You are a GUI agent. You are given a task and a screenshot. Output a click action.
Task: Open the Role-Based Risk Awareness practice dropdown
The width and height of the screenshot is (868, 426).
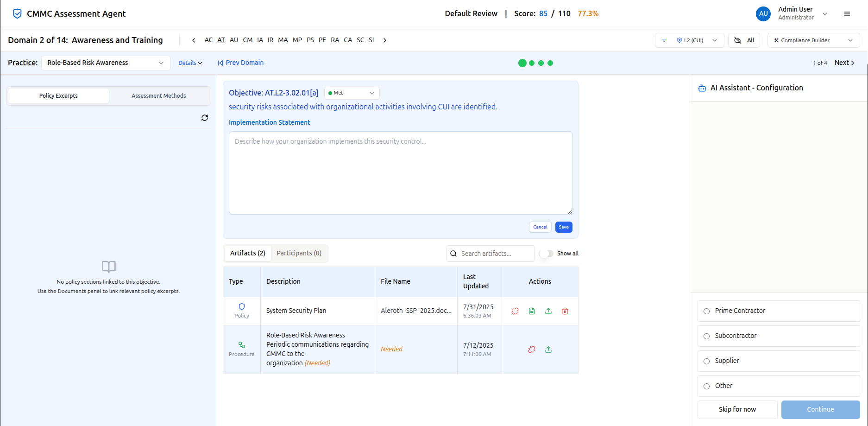point(106,62)
